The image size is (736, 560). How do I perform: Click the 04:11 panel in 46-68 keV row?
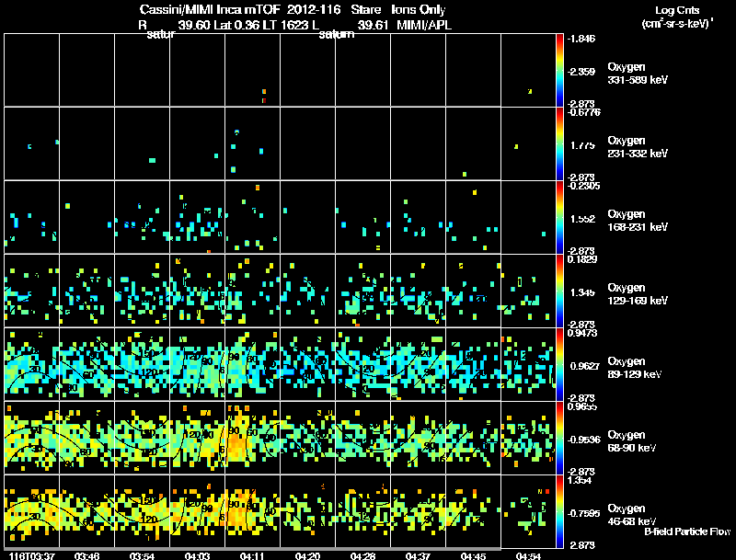tap(252, 511)
